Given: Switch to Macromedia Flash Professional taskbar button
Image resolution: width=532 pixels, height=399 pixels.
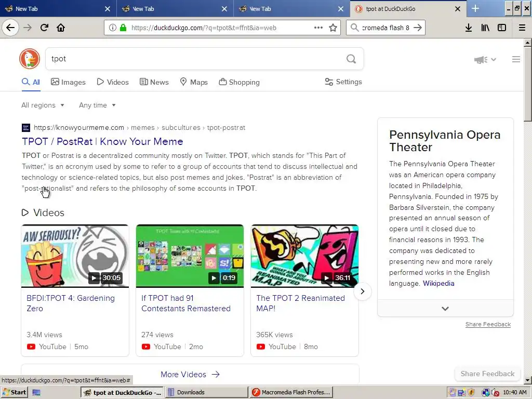Looking at the screenshot, I should [x=292, y=392].
